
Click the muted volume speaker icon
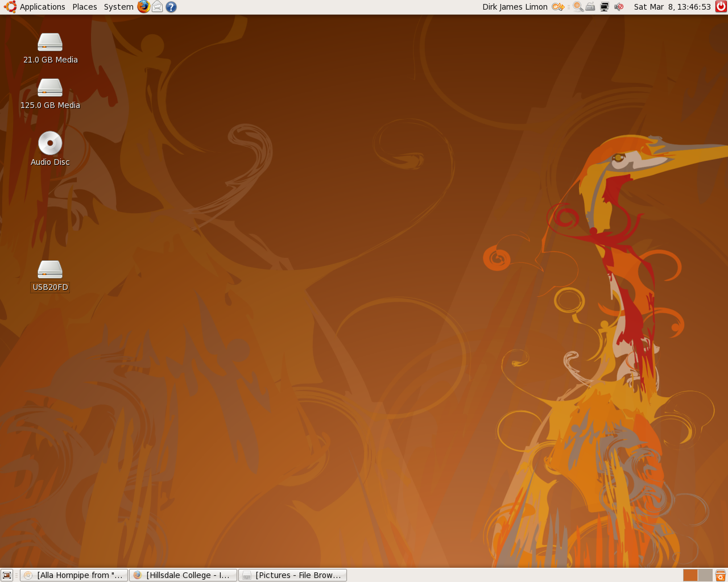tap(619, 7)
